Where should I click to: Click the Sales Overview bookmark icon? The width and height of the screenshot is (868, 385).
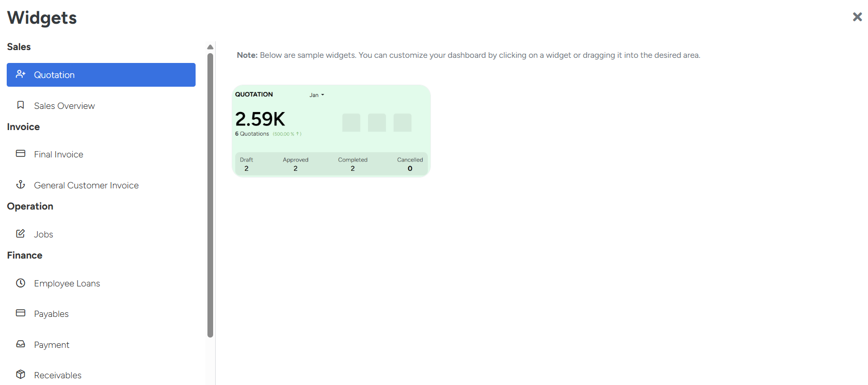point(21,105)
